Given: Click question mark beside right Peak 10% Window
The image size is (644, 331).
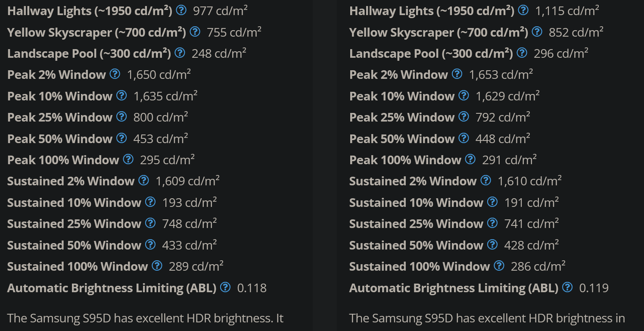Looking at the screenshot, I should (x=464, y=95).
